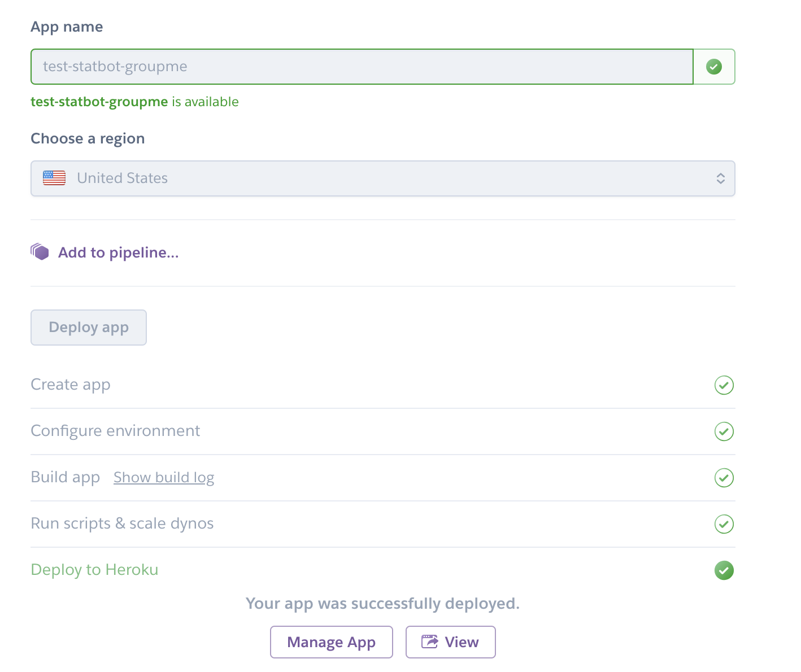
Task: Focus the App name text field
Action: coord(362,67)
